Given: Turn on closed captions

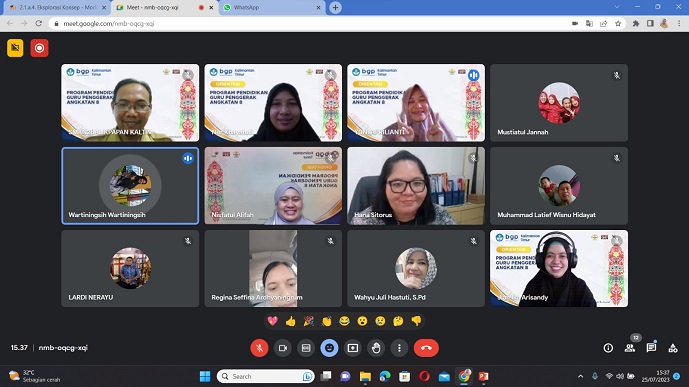Looking at the screenshot, I should [x=306, y=348].
